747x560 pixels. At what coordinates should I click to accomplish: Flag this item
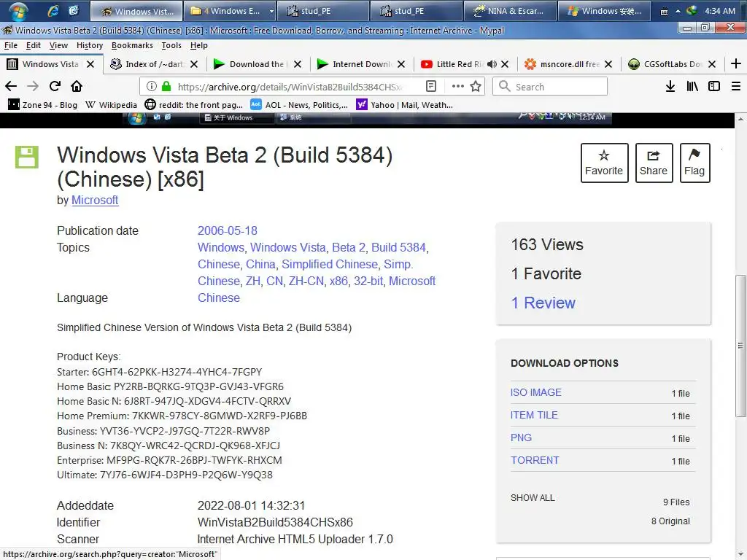pos(694,163)
